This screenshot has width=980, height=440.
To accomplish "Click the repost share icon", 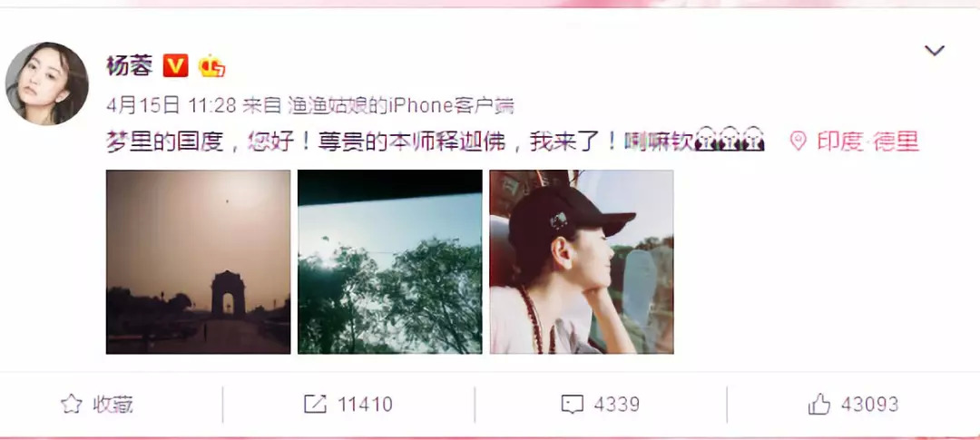I will 315,405.
